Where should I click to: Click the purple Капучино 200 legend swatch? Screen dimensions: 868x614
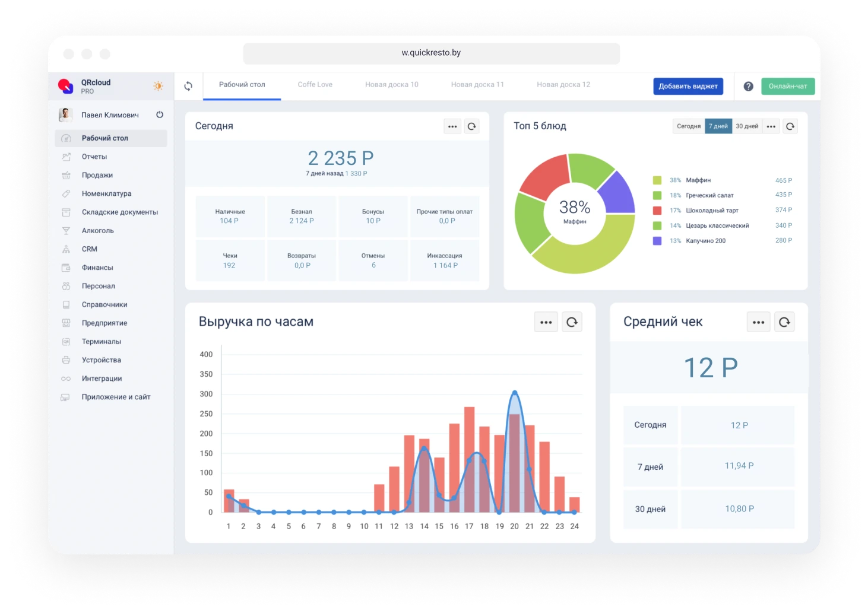click(x=657, y=241)
